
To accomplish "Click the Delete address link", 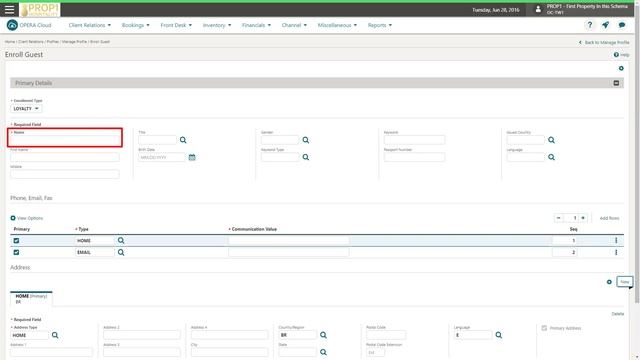I will tap(618, 314).
